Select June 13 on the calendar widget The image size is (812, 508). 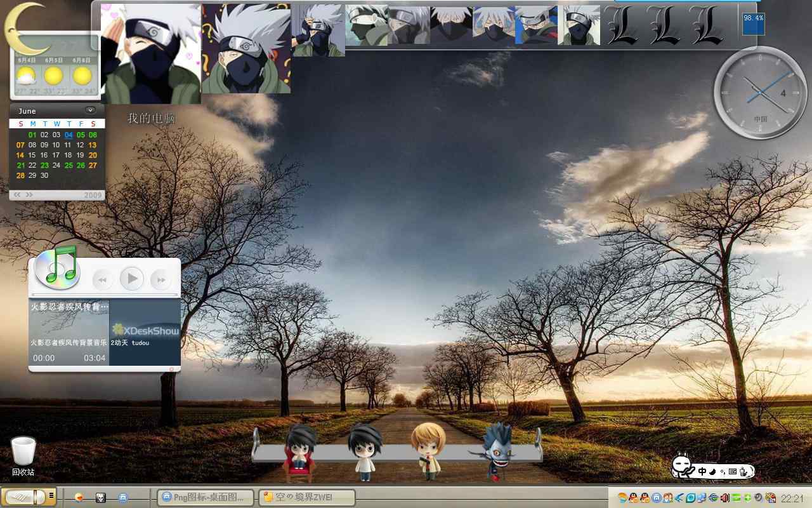tap(93, 145)
